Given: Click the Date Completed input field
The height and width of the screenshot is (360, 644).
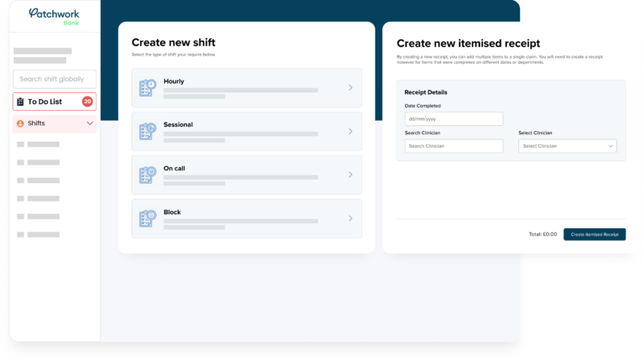Looking at the screenshot, I should pos(454,119).
